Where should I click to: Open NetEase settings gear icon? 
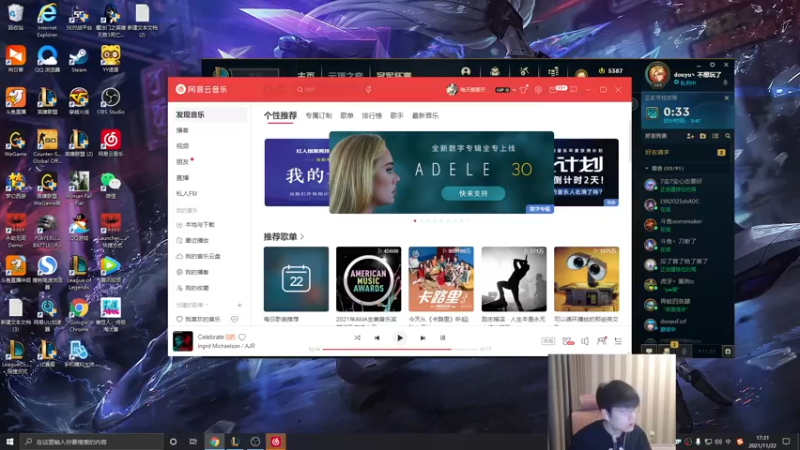pyautogui.click(x=538, y=89)
